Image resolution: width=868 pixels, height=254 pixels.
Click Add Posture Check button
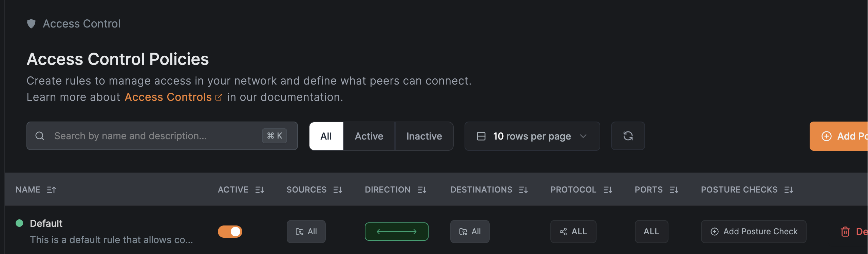[754, 232]
